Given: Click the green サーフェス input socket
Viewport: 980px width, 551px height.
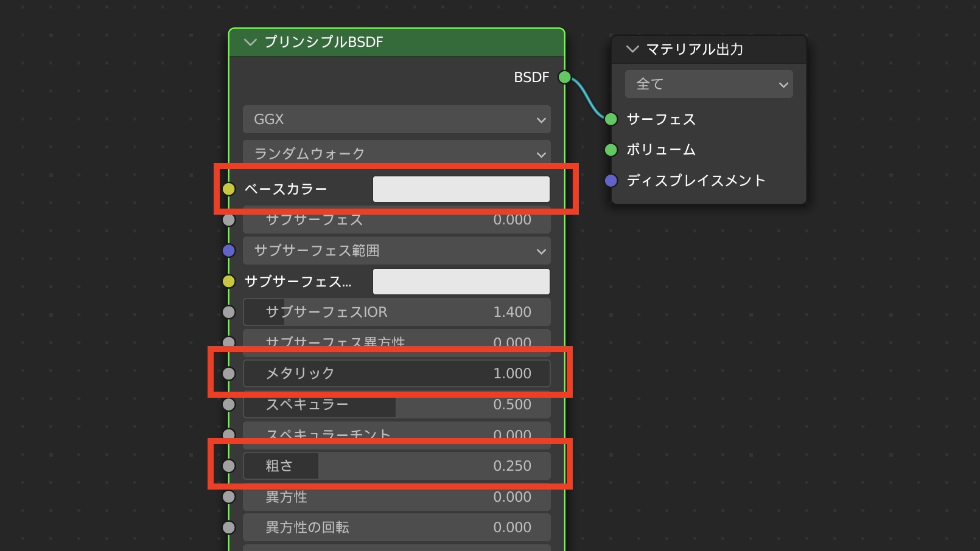Looking at the screenshot, I should [611, 119].
